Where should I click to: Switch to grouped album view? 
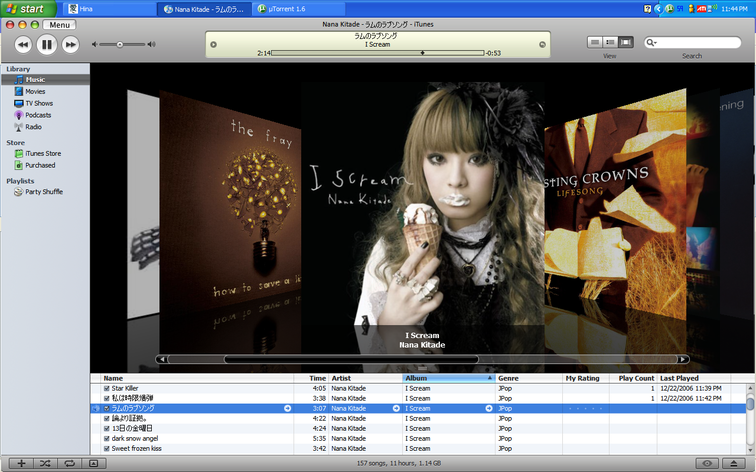[610, 42]
